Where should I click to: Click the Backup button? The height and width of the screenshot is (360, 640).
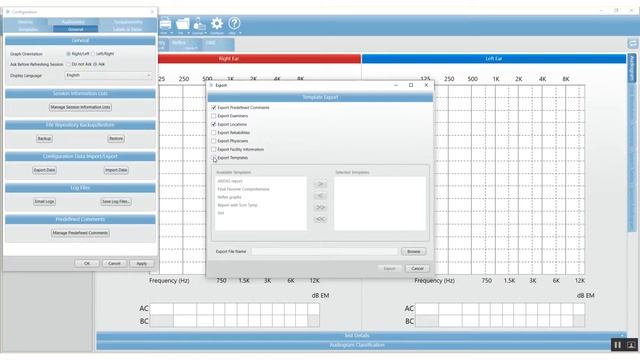pos(44,139)
